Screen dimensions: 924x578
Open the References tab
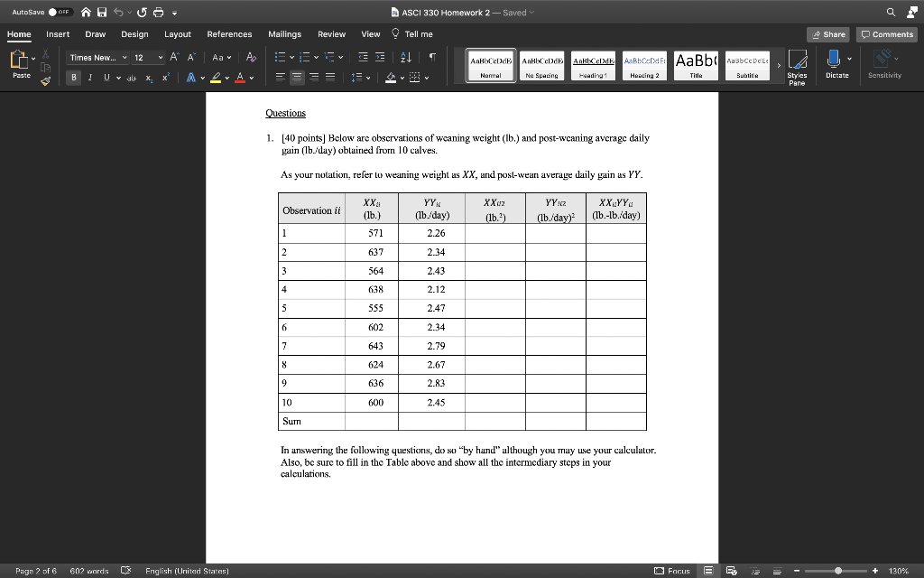point(229,33)
